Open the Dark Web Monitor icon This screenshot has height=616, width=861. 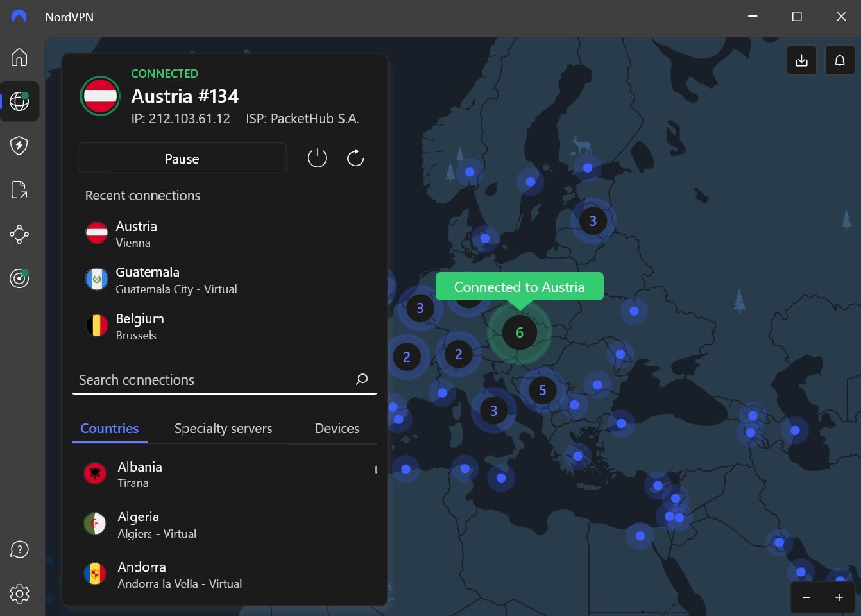[19, 278]
